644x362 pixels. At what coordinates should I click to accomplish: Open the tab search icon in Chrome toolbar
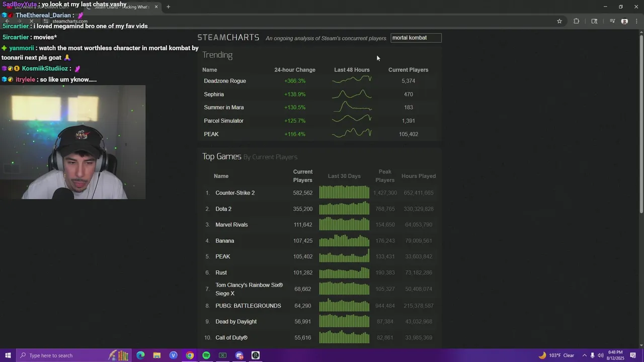[594, 21]
